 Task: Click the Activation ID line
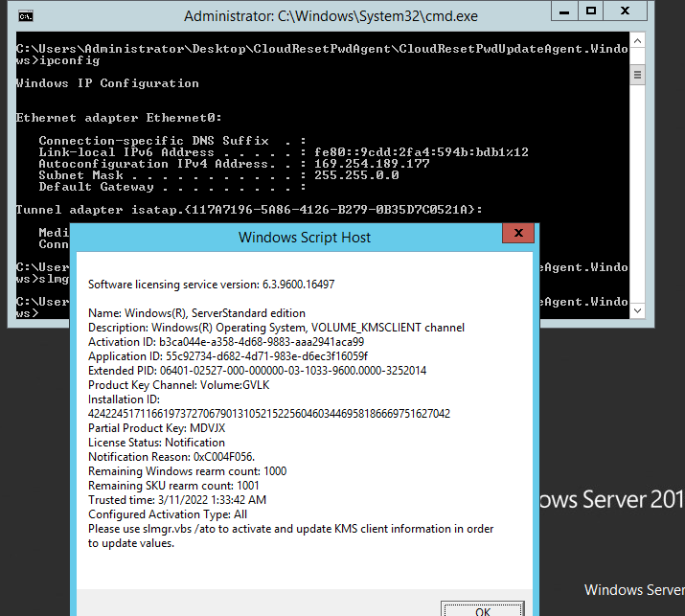(x=226, y=342)
